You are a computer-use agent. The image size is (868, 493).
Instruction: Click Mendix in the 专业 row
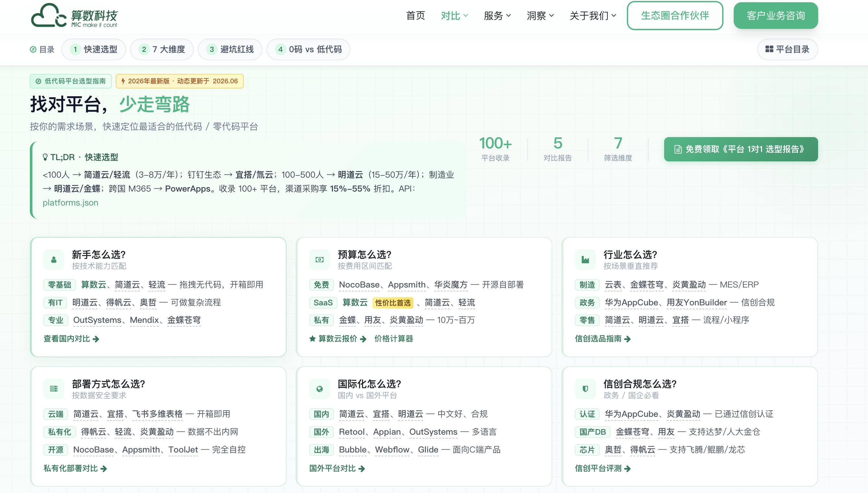tap(144, 320)
